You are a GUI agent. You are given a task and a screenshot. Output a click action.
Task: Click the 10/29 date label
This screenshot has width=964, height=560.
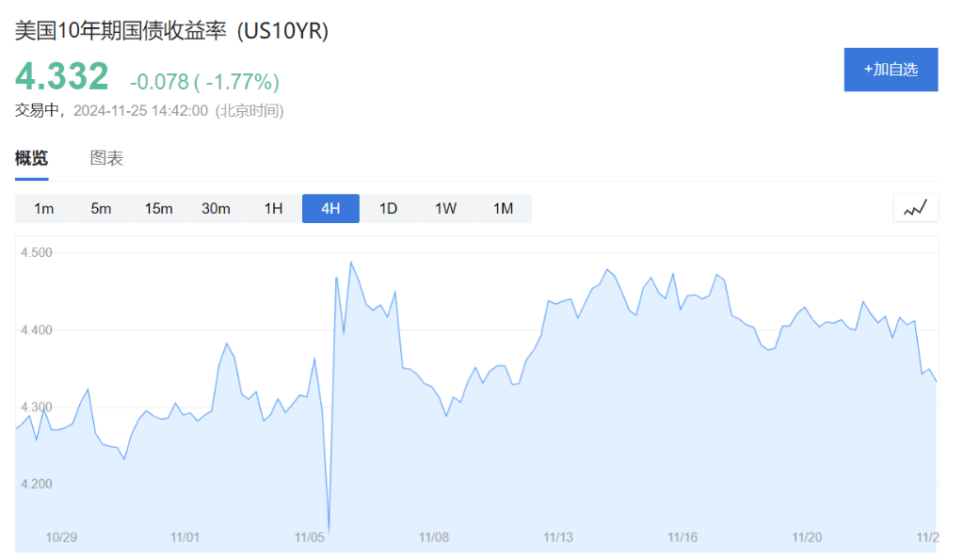[x=61, y=537]
